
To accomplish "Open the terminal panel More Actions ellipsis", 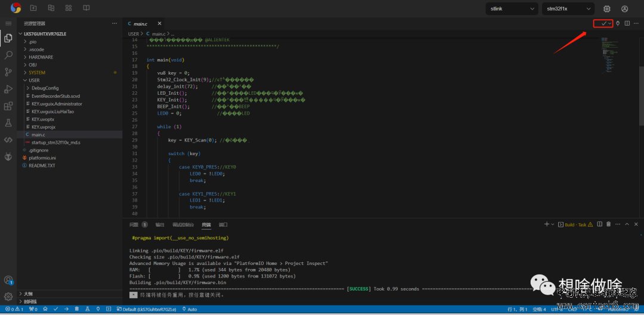I will [x=618, y=224].
